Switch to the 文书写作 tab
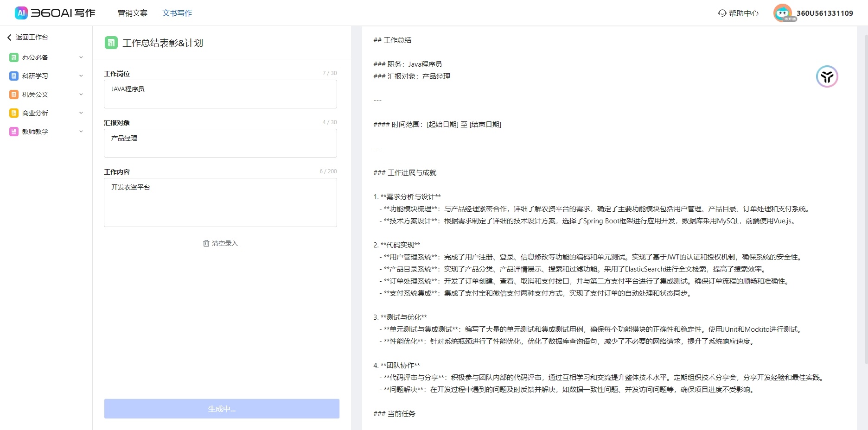 point(177,13)
